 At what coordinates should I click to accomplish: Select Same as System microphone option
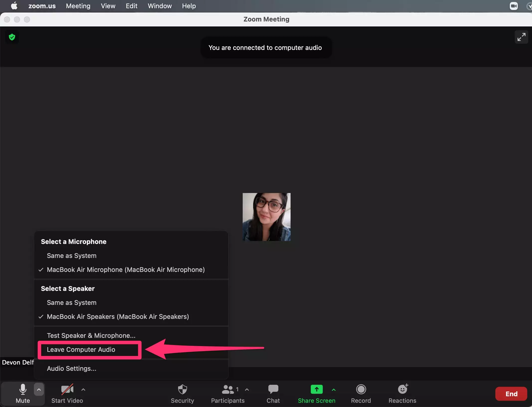tap(72, 256)
